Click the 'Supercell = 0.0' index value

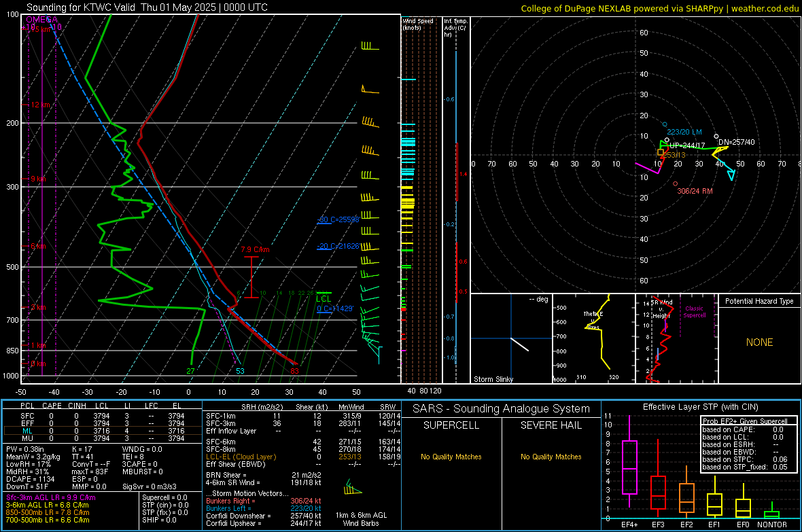click(x=164, y=497)
